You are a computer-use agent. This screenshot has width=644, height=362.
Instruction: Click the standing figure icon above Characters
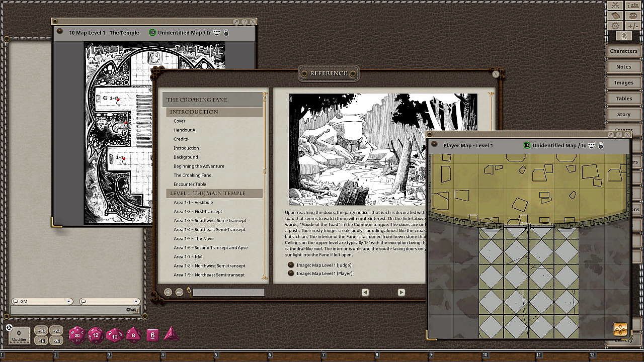pos(624,36)
